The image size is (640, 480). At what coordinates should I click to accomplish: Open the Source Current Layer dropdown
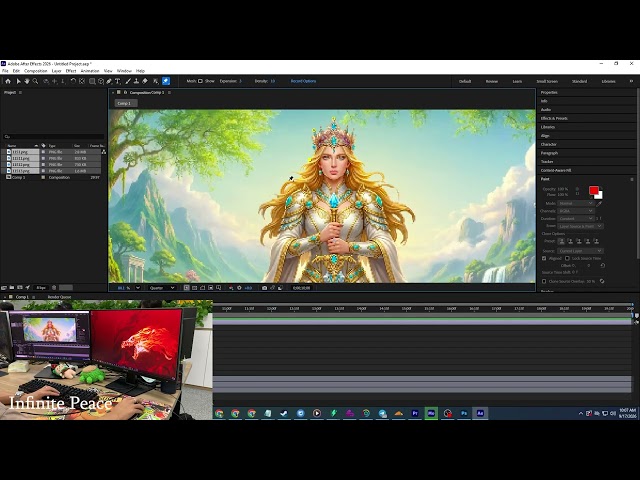580,251
